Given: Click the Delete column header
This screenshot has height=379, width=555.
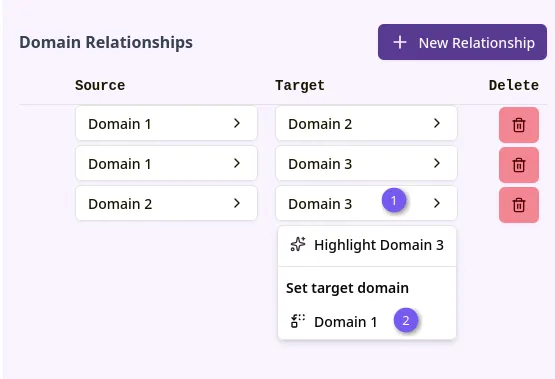Looking at the screenshot, I should [x=514, y=85].
